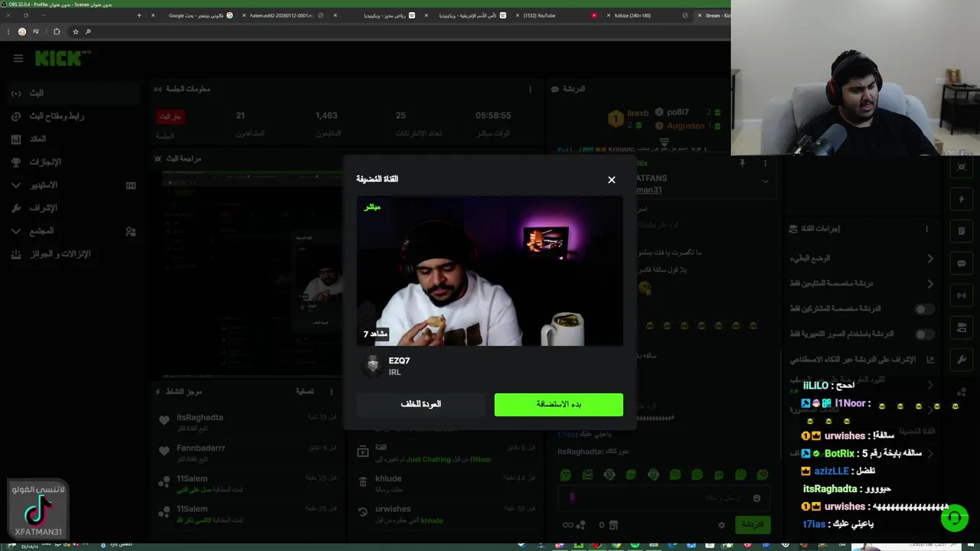This screenshot has width=980, height=551.
Task: Click the EZQ7 live stream thumbnail
Action: 490,272
